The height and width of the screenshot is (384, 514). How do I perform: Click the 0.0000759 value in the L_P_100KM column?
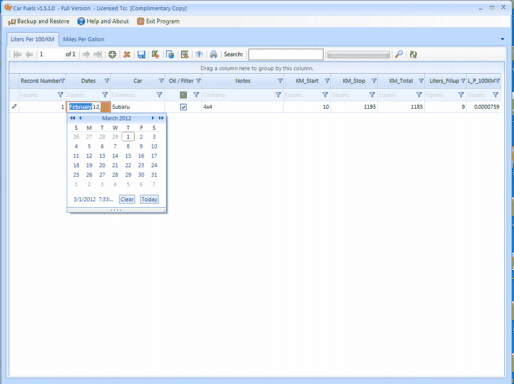pyautogui.click(x=486, y=107)
